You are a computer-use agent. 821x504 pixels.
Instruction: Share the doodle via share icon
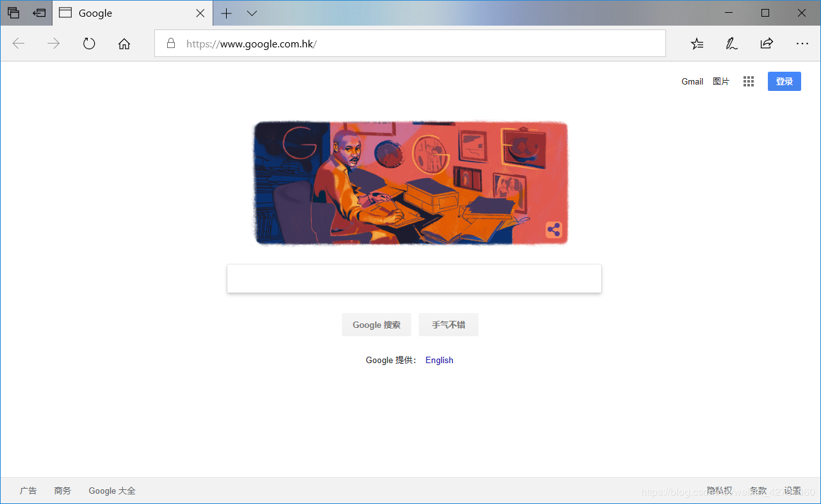tap(554, 230)
